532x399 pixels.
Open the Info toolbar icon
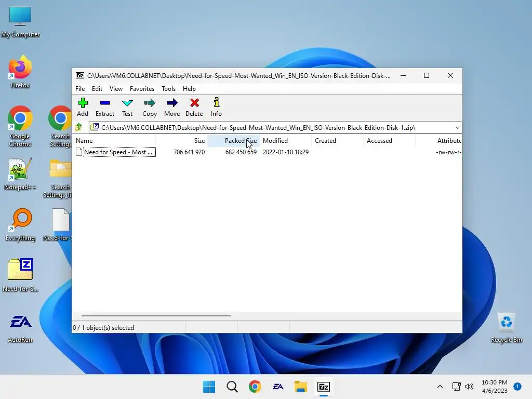click(x=216, y=107)
